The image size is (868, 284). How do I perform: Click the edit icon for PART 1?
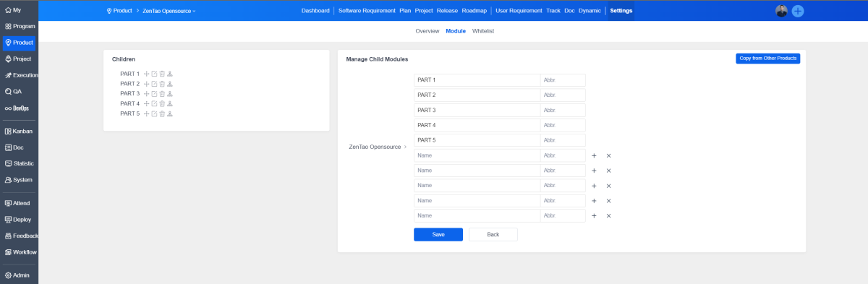tap(154, 74)
